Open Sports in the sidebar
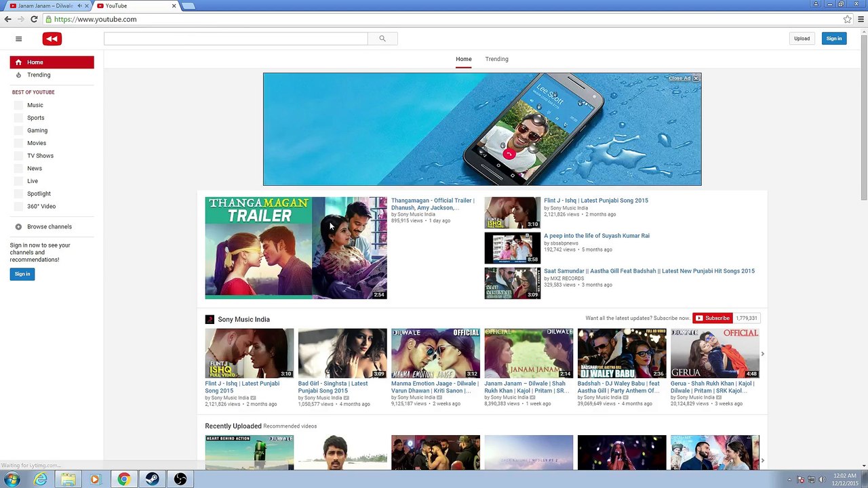Screen dimensions: 868x488 tap(36, 118)
